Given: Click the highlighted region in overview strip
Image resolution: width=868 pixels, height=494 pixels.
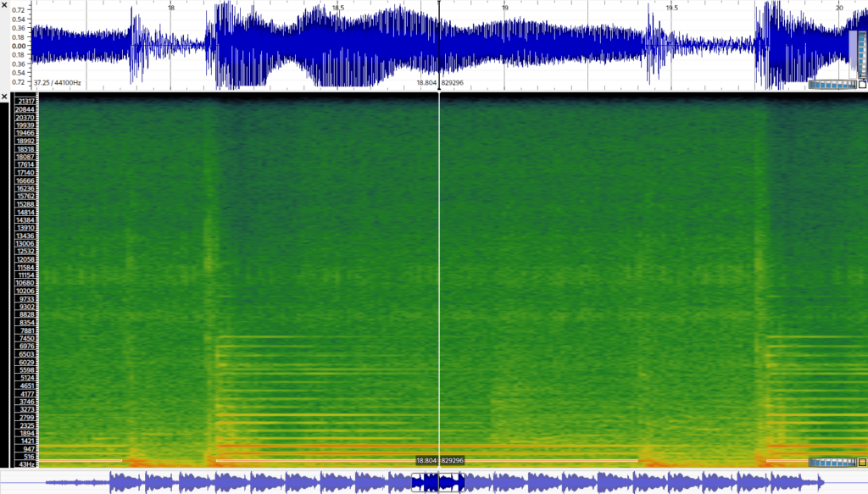Looking at the screenshot, I should 438,482.
